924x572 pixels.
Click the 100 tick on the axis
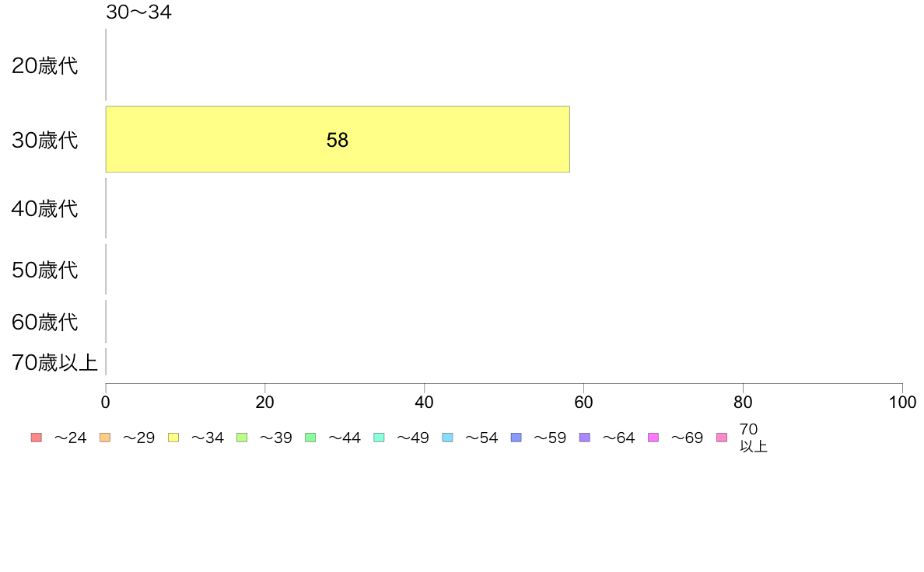coord(902,403)
